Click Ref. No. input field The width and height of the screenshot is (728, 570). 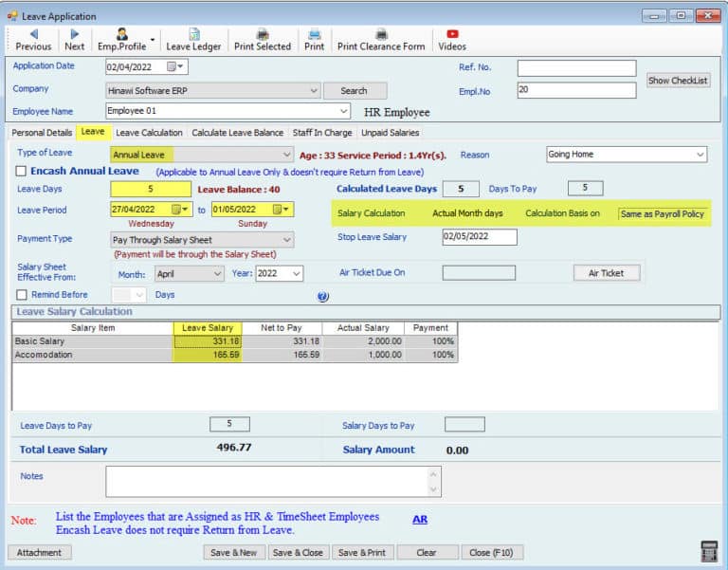pos(576,68)
